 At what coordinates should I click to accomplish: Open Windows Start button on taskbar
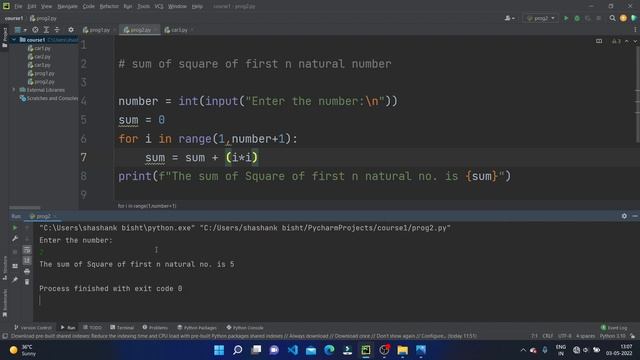click(219, 350)
